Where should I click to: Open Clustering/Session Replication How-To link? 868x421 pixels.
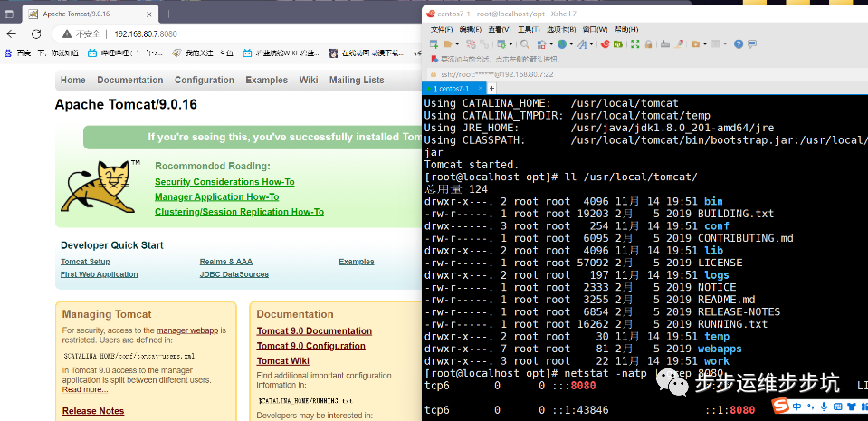pos(239,212)
